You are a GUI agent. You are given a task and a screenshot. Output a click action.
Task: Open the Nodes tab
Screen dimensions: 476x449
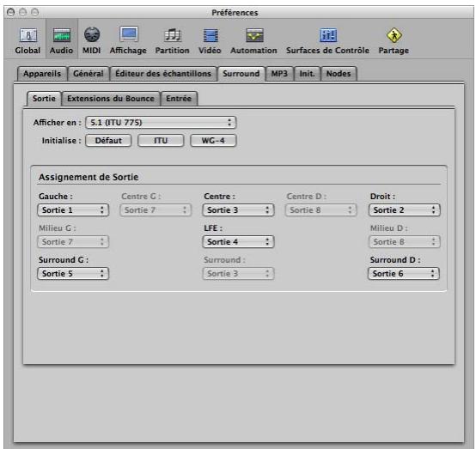339,74
